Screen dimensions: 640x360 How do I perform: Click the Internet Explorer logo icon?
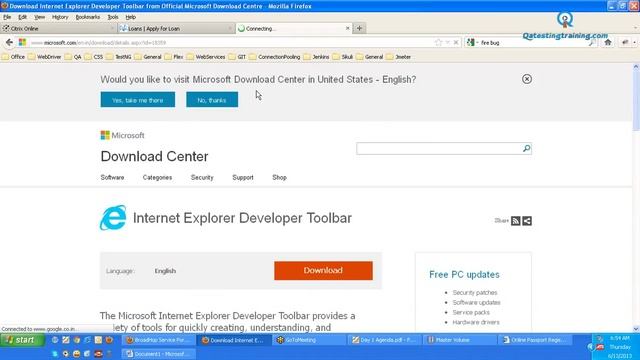113,218
